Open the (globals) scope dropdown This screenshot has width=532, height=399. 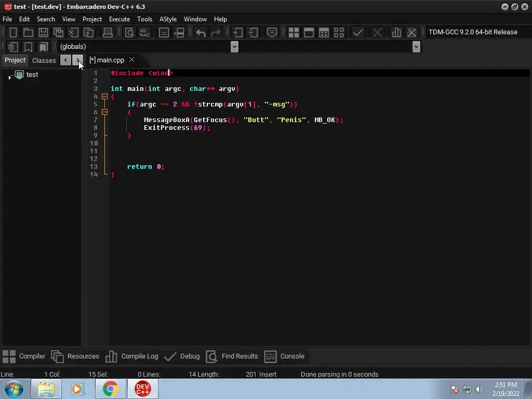pos(234,46)
